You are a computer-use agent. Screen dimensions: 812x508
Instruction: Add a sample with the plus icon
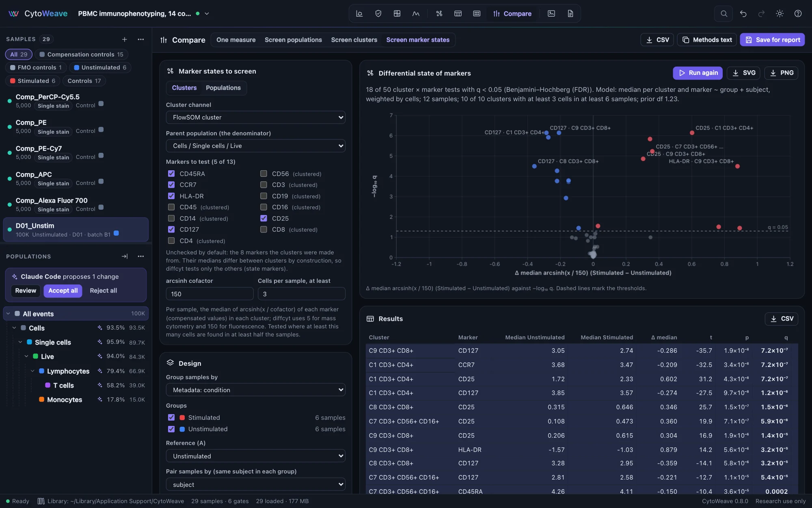point(125,39)
